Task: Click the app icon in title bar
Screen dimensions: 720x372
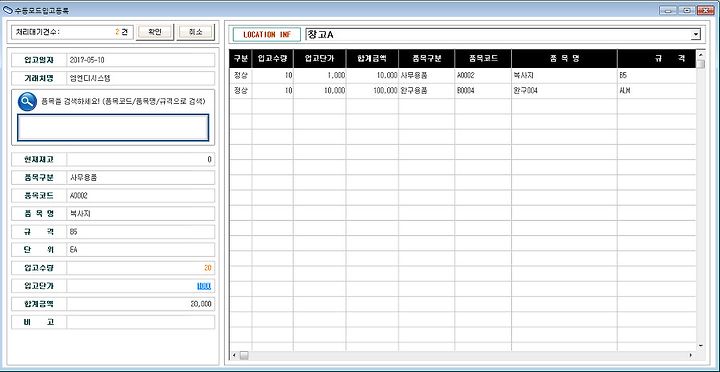Action: (x=8, y=10)
